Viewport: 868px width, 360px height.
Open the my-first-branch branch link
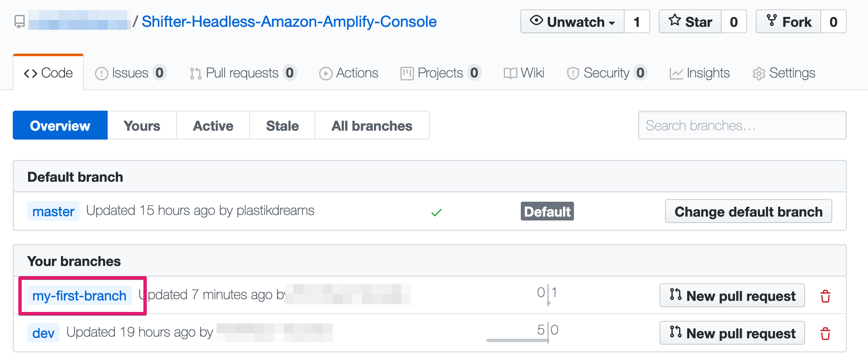(x=80, y=296)
